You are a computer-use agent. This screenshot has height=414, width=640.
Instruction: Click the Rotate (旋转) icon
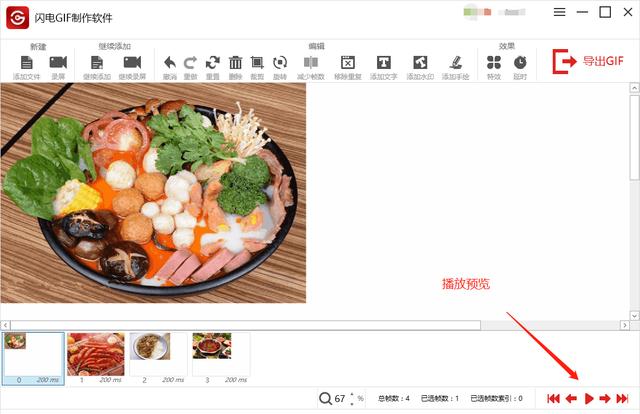280,63
